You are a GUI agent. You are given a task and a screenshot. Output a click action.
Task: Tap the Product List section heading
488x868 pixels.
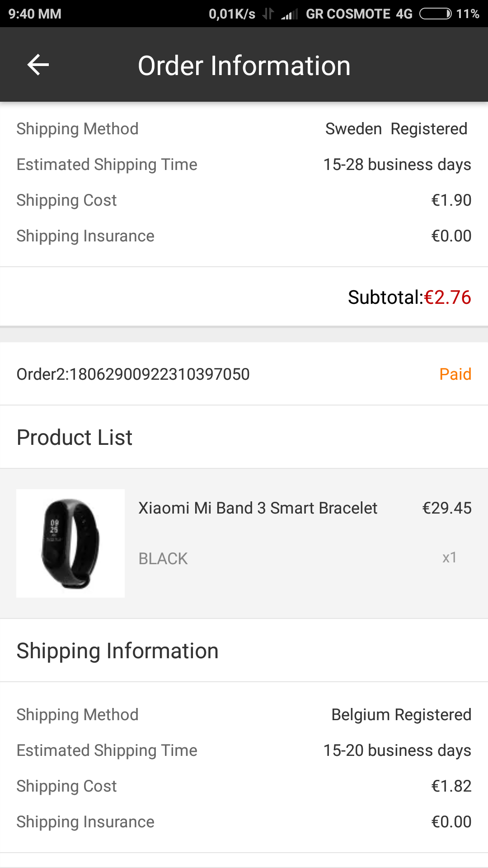pyautogui.click(x=75, y=438)
